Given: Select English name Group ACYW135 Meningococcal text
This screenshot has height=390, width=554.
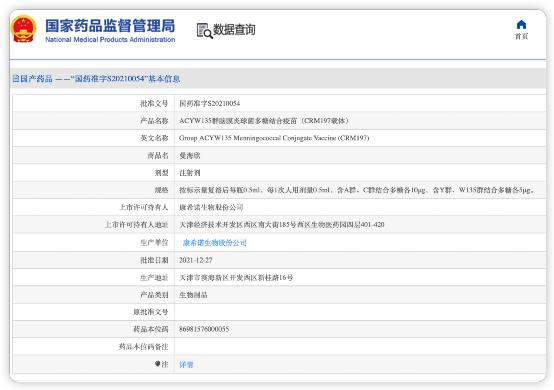Looking at the screenshot, I should point(274,138).
